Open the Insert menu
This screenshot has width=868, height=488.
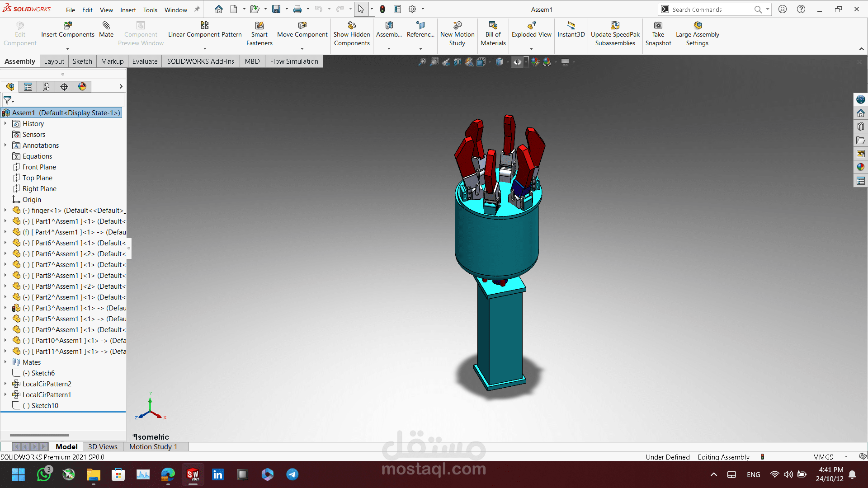128,9
